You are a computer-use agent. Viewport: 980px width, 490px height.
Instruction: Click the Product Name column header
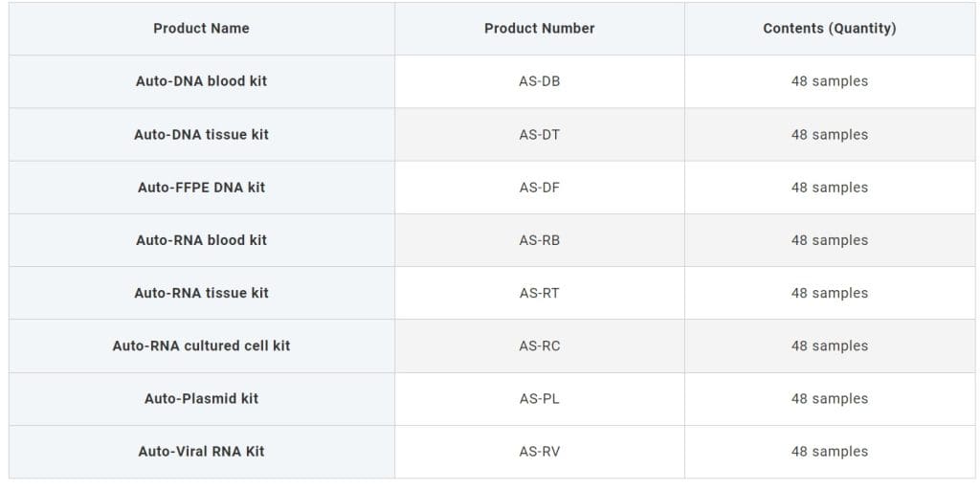pyautogui.click(x=201, y=29)
